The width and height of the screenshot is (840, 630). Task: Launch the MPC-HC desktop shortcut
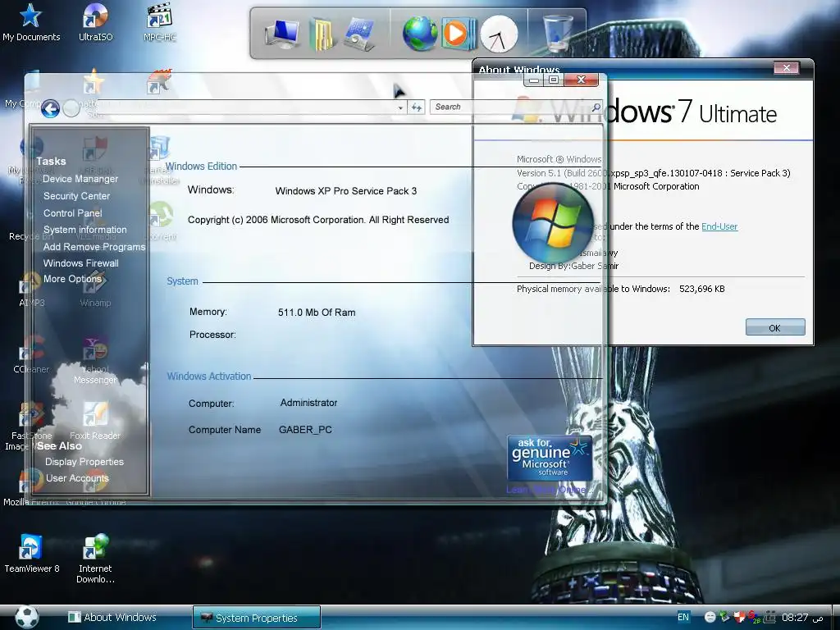(x=160, y=22)
